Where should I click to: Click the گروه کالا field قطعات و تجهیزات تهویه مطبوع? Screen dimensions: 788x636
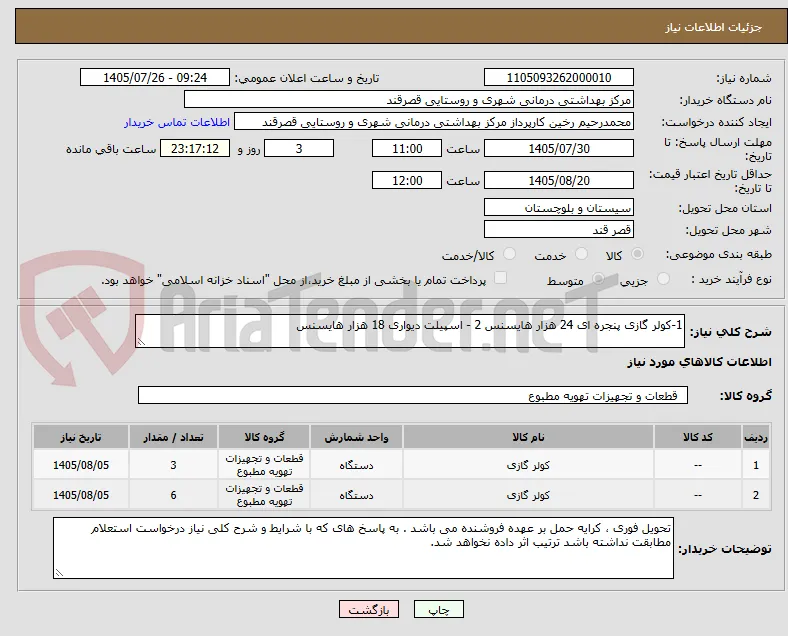(x=413, y=395)
